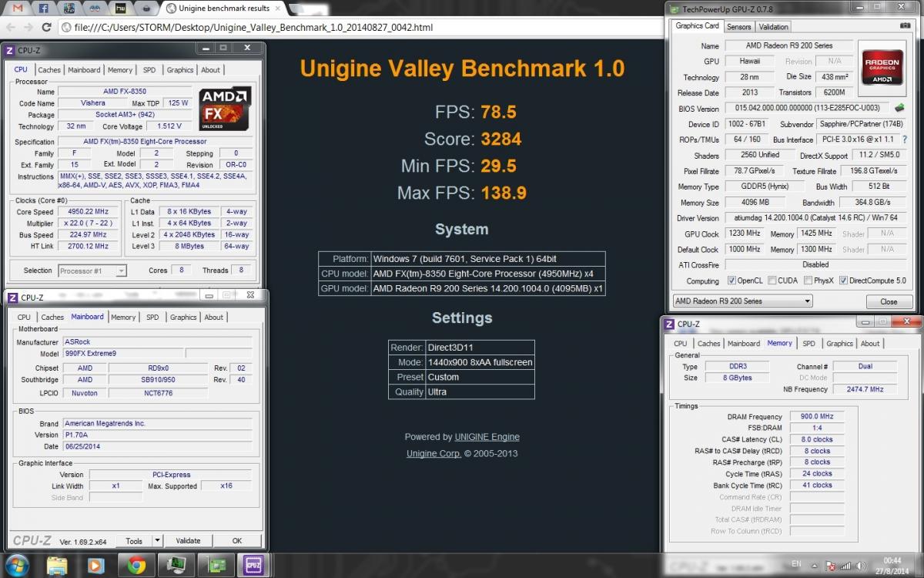Open Memory tab in Mainboard CPU-Z window

[123, 317]
